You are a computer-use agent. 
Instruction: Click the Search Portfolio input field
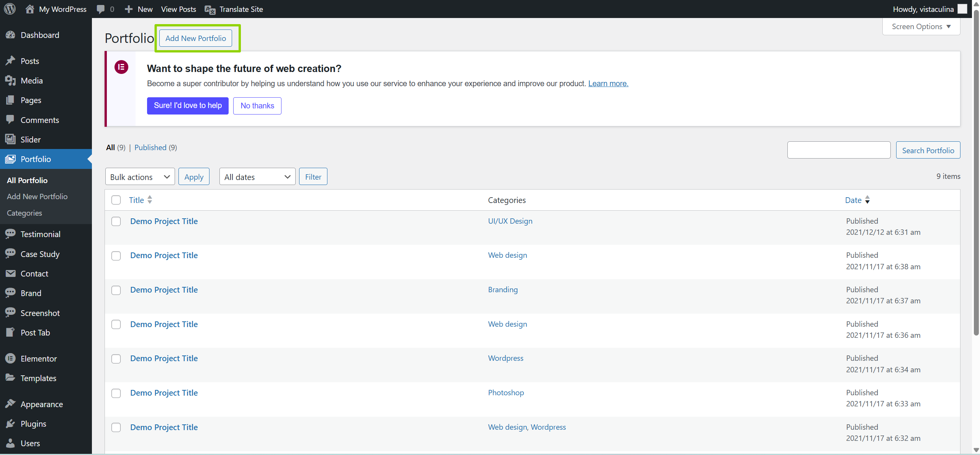tap(838, 150)
